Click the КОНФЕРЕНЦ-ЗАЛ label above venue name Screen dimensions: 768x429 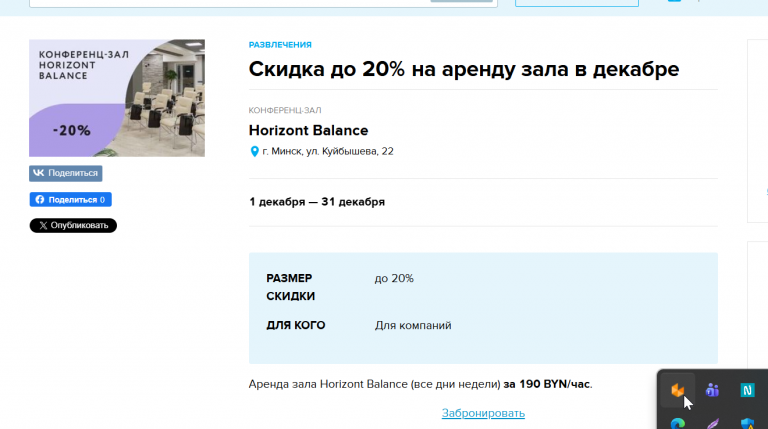[285, 110]
